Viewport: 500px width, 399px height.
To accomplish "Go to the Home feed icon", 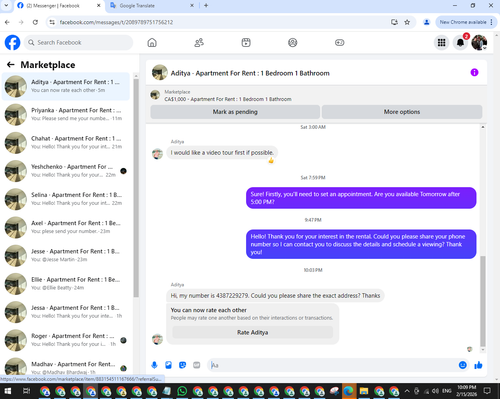I will point(152,42).
